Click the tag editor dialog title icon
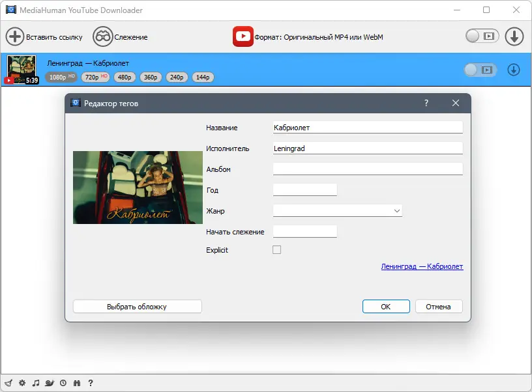The width and height of the screenshot is (532, 392). [x=76, y=103]
